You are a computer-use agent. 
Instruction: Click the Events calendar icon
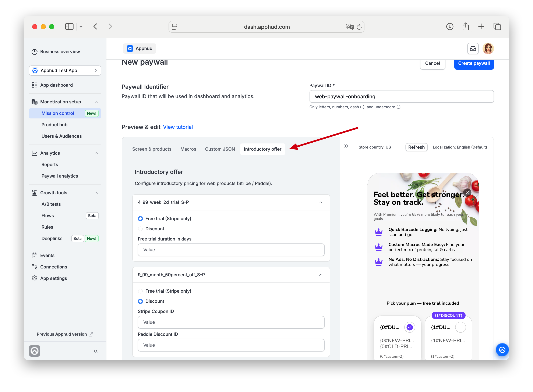point(34,255)
